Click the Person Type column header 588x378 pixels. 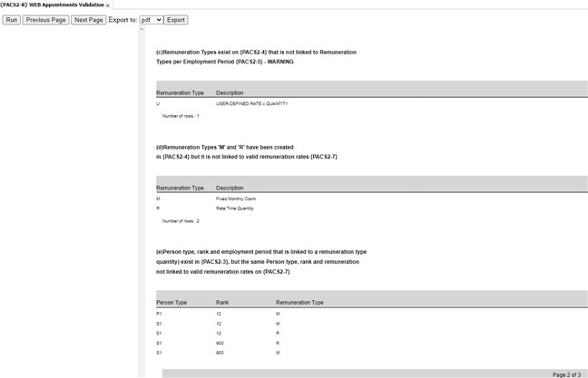click(x=171, y=302)
